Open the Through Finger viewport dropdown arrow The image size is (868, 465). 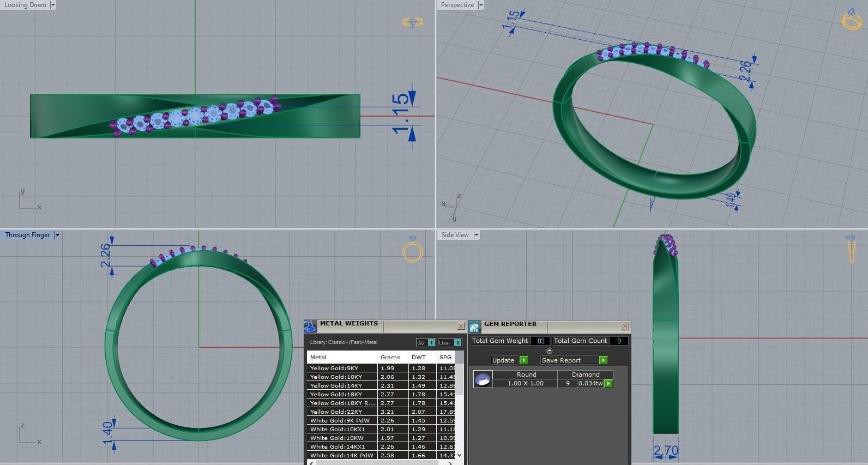coord(57,235)
